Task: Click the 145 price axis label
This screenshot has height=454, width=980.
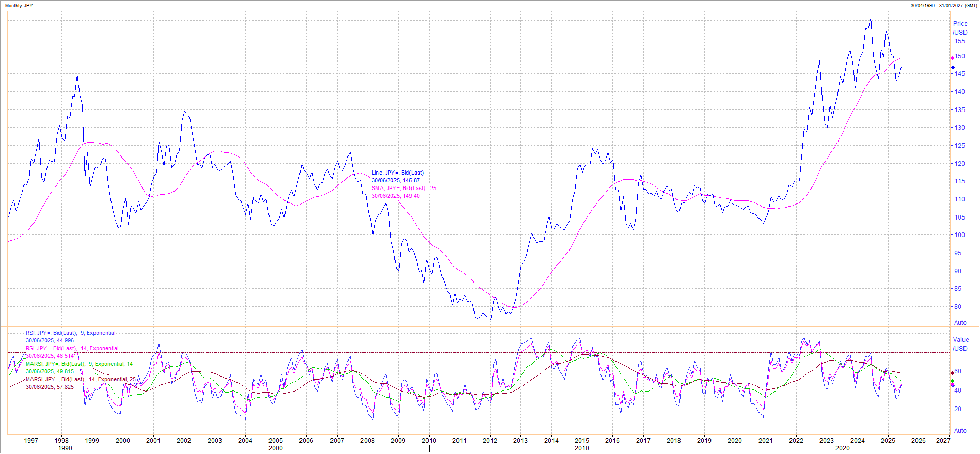Action: pyautogui.click(x=959, y=74)
